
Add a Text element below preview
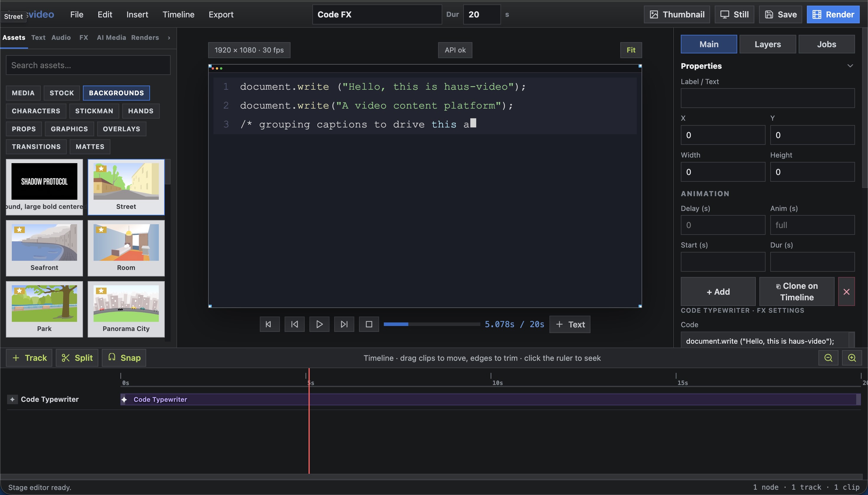pyautogui.click(x=570, y=324)
